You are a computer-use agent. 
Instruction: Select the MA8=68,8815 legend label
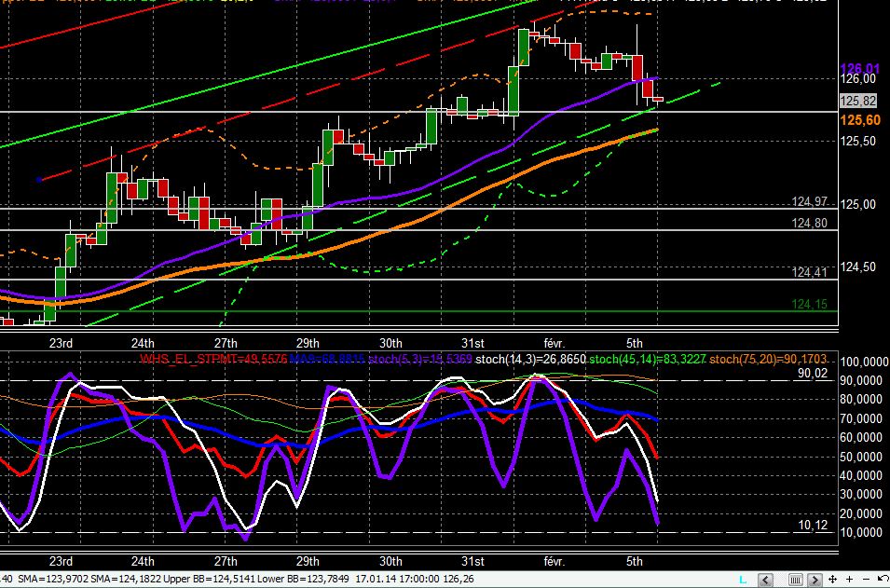327,359
